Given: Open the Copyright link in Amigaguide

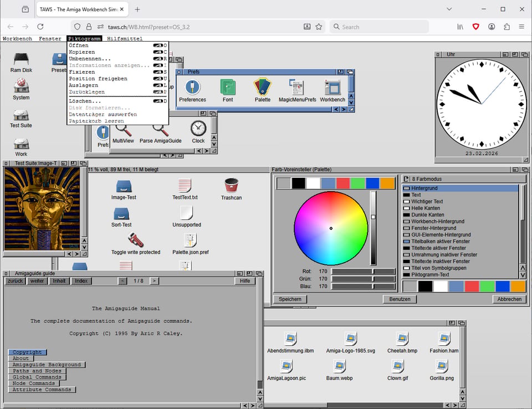Looking at the screenshot, I should point(27,352).
